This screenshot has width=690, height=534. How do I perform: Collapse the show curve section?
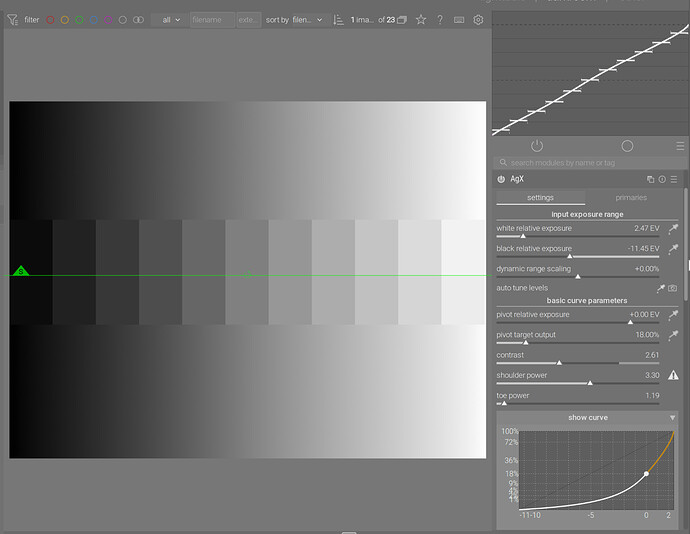tap(587, 417)
